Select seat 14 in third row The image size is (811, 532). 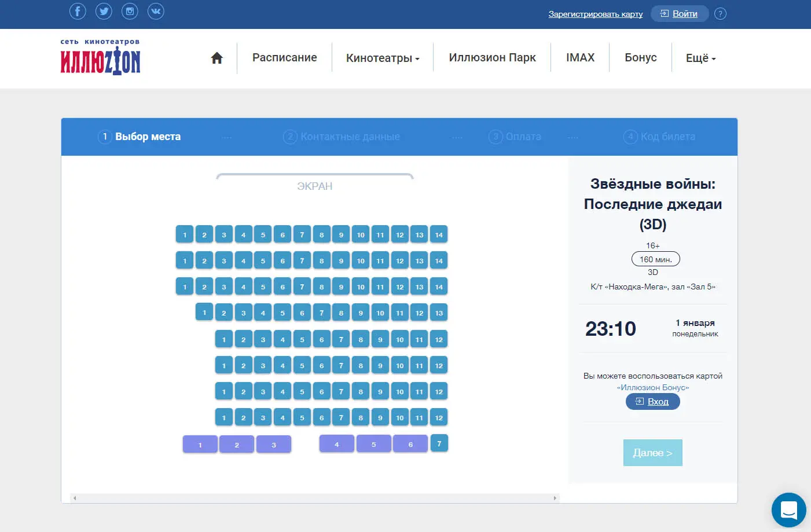[439, 287]
